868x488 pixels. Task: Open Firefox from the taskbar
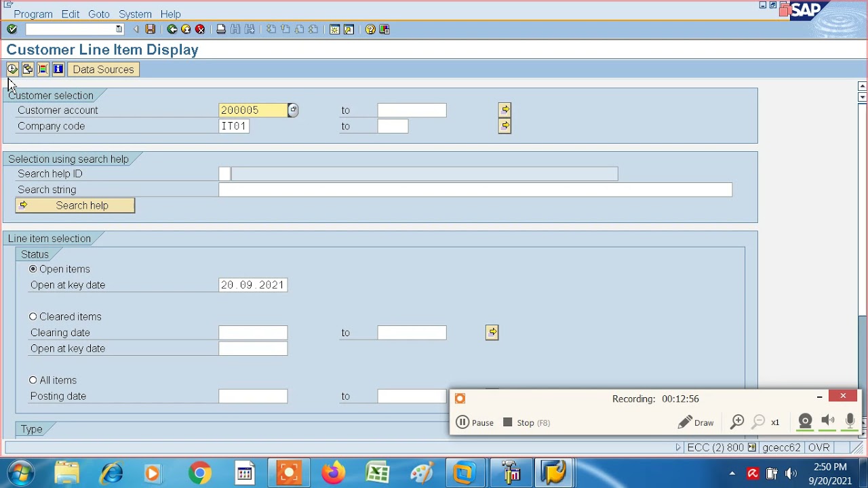(x=333, y=473)
